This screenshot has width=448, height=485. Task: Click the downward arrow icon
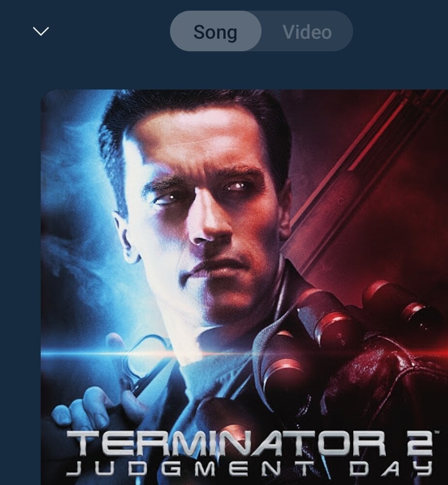pos(41,31)
